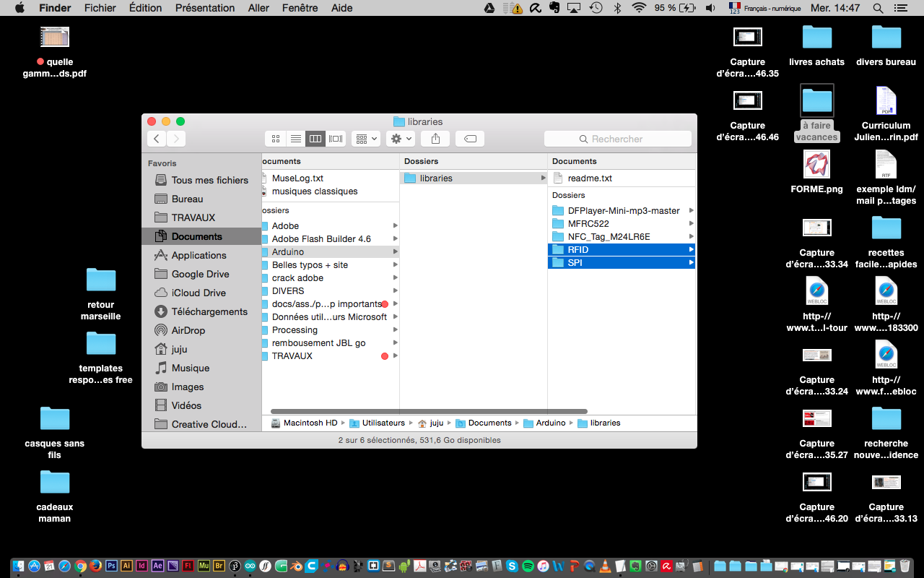Expand the Processing folder arrow
This screenshot has height=578, width=924.
(x=395, y=330)
